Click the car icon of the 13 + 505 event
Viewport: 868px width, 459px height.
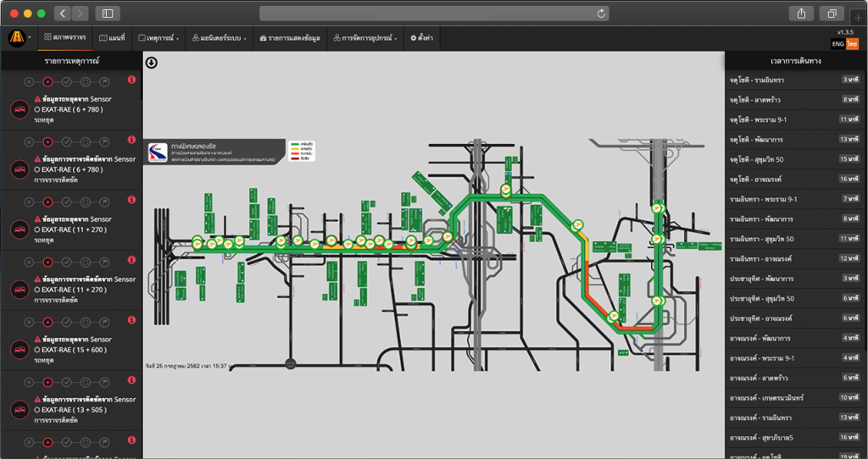[19, 410]
